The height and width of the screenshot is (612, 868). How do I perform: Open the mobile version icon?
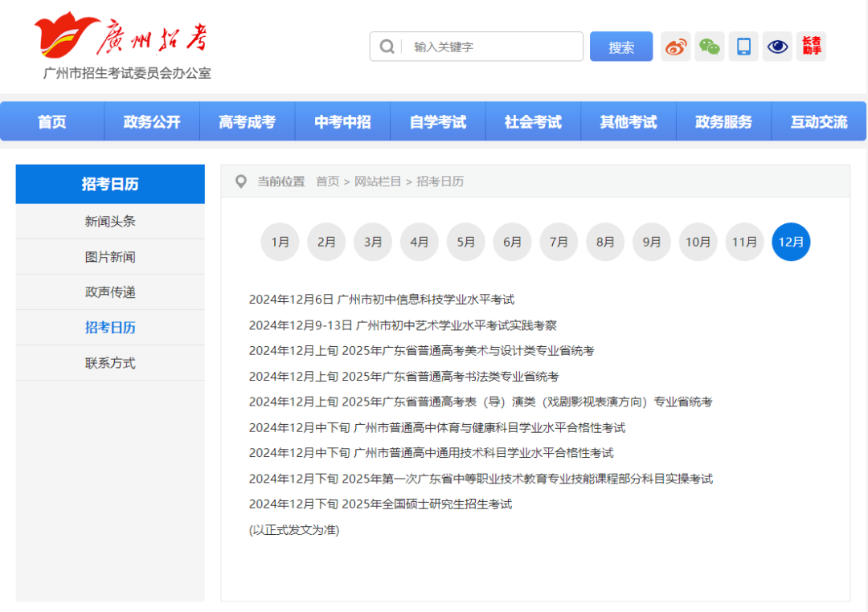tap(743, 47)
